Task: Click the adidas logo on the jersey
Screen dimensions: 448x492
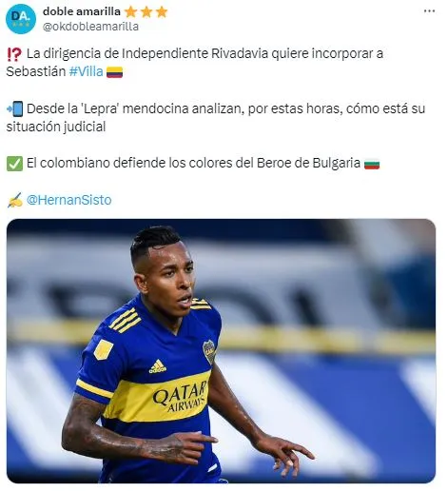Action: (158, 366)
